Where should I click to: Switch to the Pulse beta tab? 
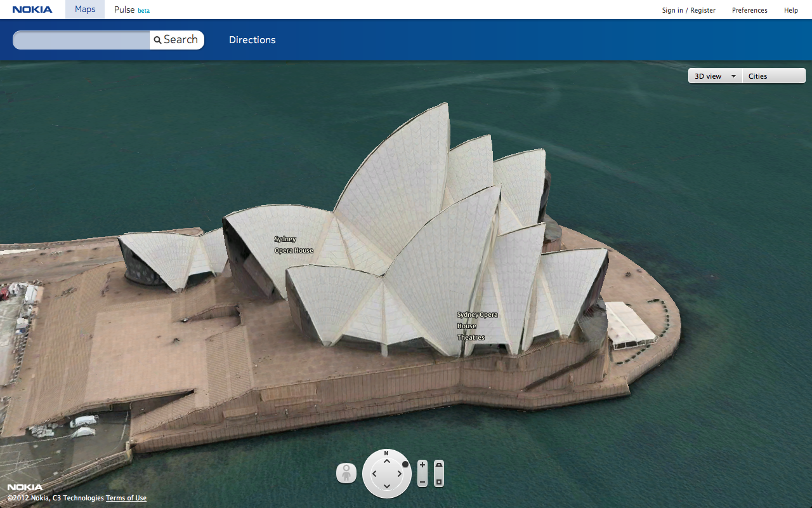click(132, 10)
